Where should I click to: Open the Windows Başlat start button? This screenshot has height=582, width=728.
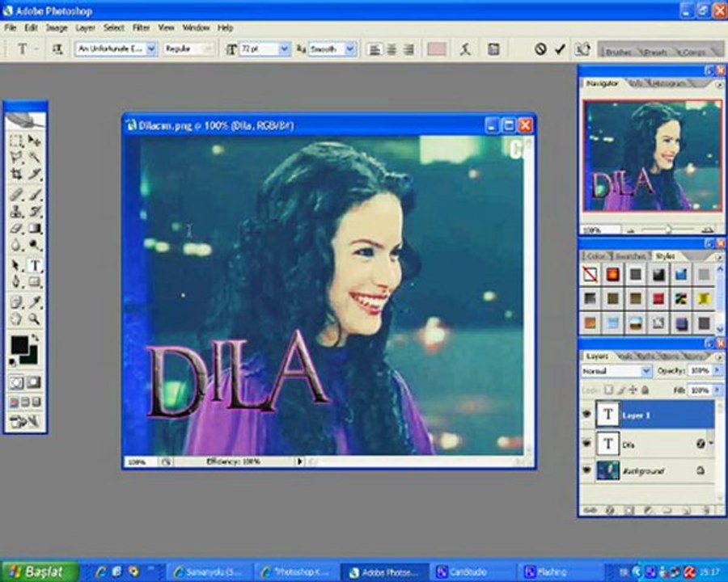(40, 571)
